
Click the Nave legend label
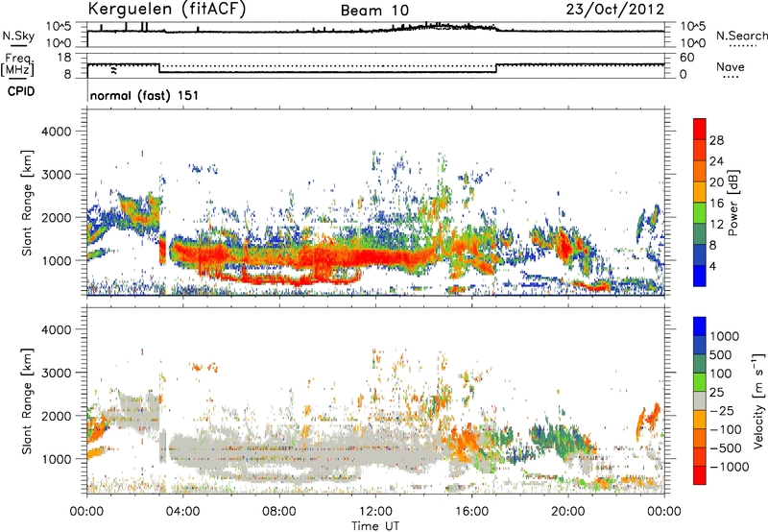point(731,66)
